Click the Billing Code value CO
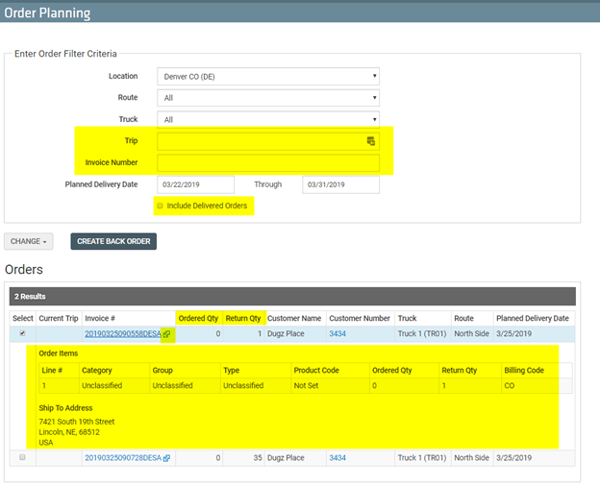The image size is (600, 486). [x=509, y=386]
